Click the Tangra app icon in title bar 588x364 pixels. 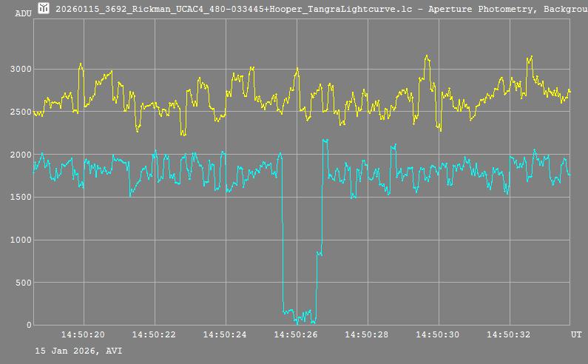click(x=44, y=8)
